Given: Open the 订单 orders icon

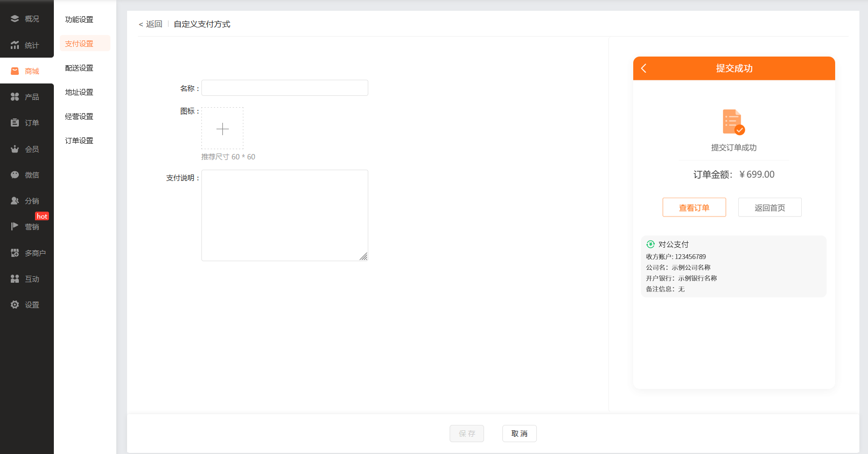Looking at the screenshot, I should tap(15, 123).
